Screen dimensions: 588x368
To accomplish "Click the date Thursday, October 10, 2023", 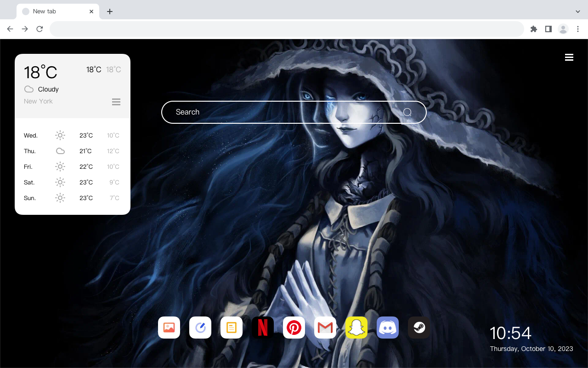I will [x=531, y=349].
